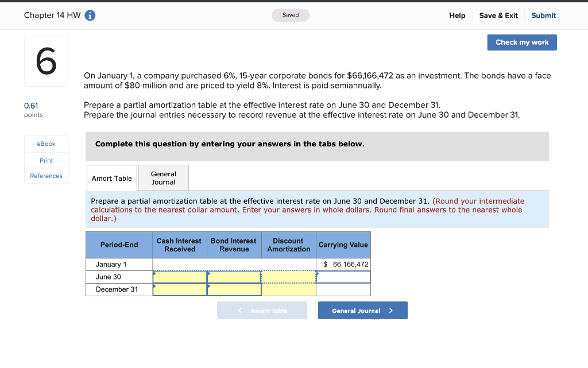
Task: Click the Check my work button
Action: [521, 42]
